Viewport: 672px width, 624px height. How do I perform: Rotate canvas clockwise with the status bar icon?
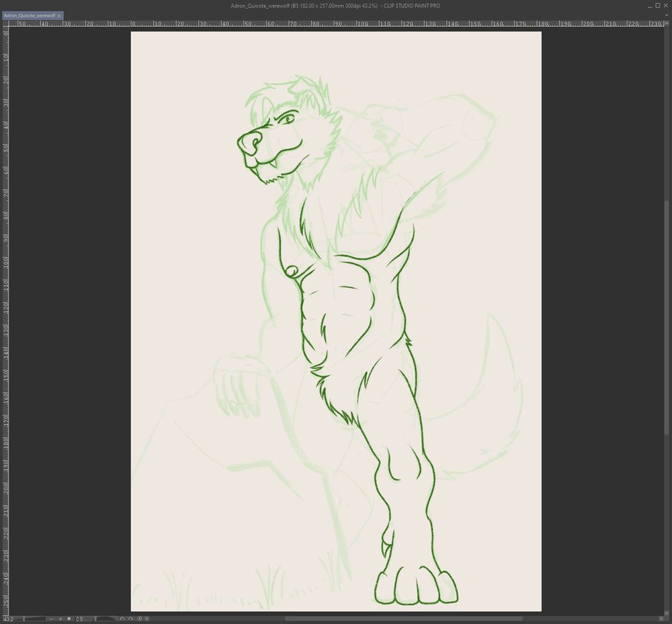click(x=130, y=619)
